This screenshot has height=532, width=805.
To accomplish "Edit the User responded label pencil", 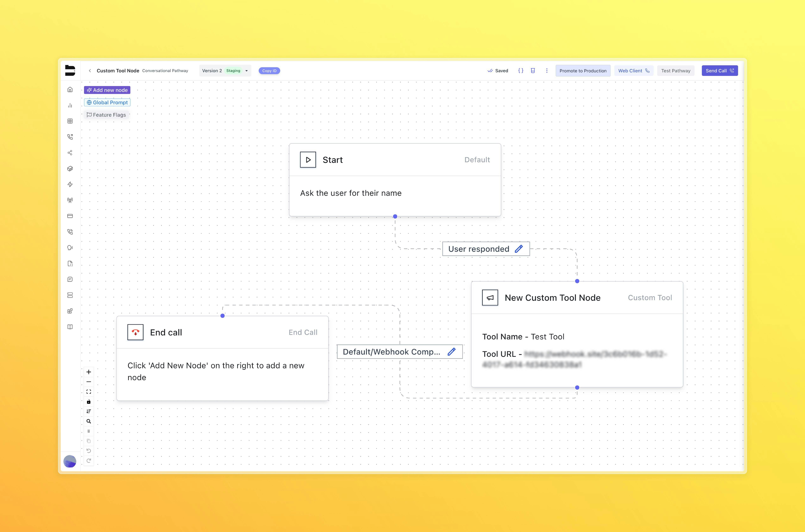I will click(519, 249).
